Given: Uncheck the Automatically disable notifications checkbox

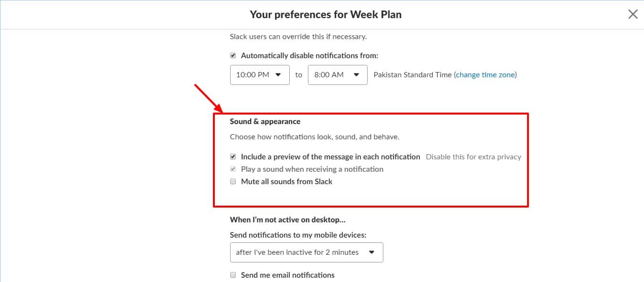Looking at the screenshot, I should point(233,56).
